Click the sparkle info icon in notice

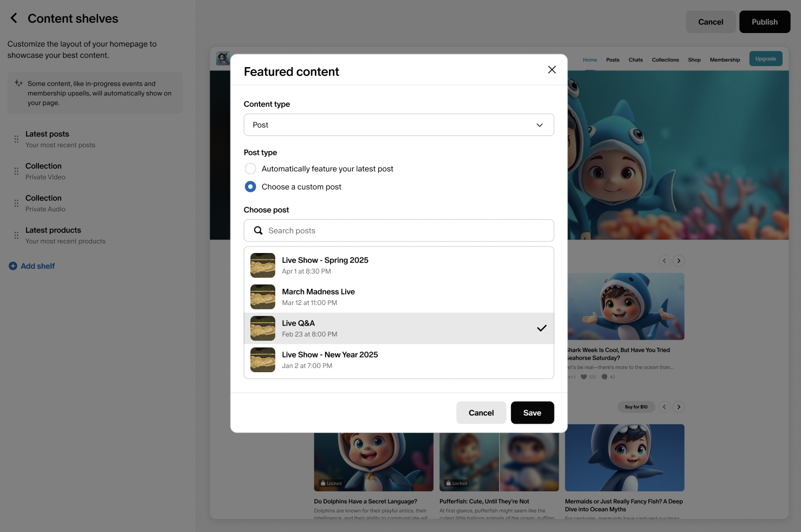[18, 83]
